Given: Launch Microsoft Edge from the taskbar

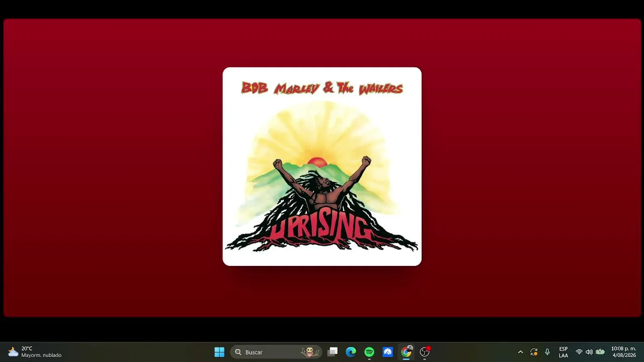Looking at the screenshot, I should tap(351, 352).
